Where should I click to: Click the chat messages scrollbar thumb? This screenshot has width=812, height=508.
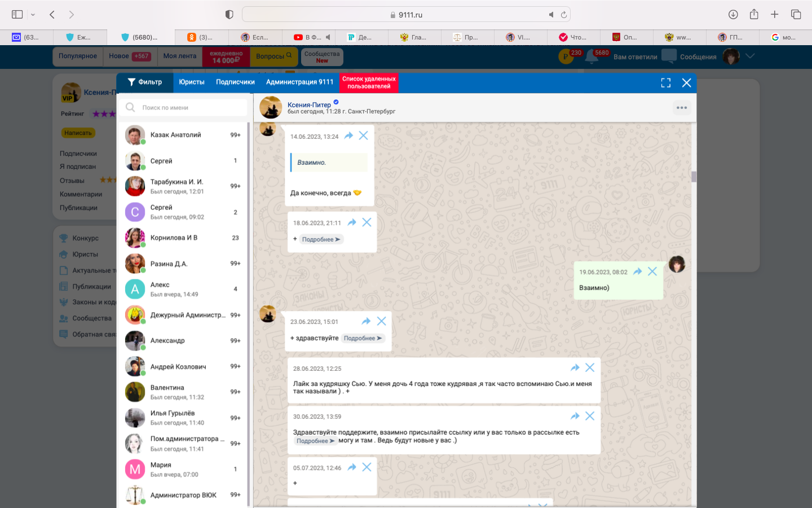[x=694, y=177]
